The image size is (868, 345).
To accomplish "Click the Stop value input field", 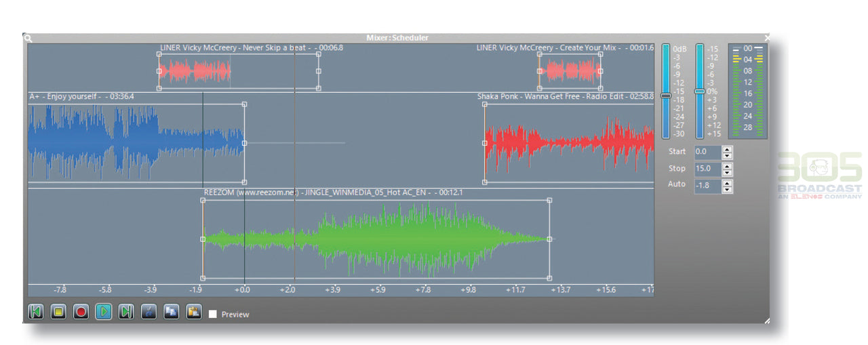I will (707, 169).
